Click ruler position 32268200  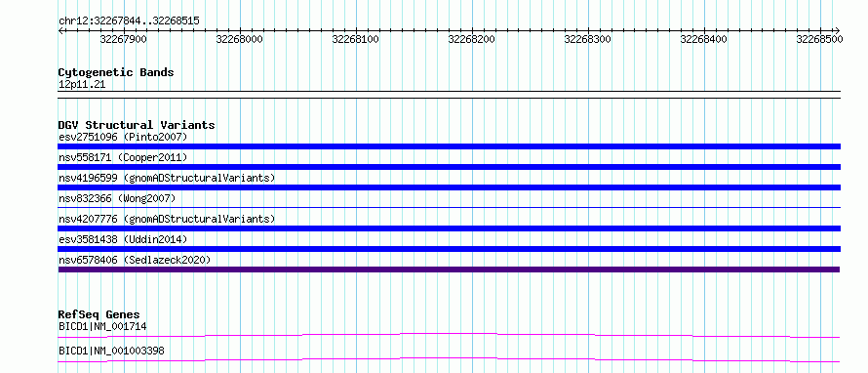(472, 39)
